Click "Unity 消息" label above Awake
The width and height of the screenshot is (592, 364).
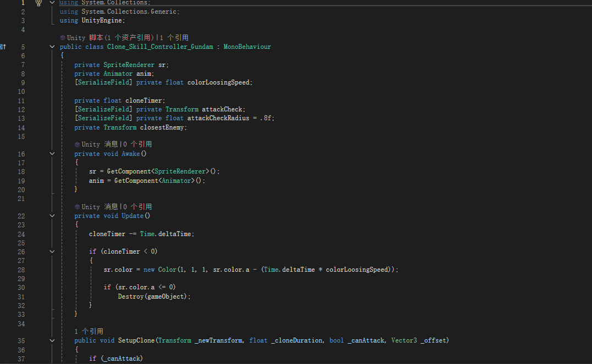click(99, 144)
